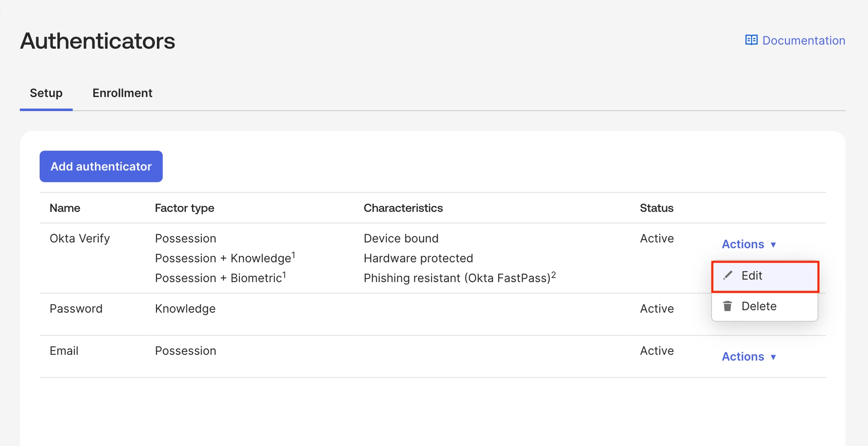The width and height of the screenshot is (868, 446).
Task: Click the Factor type column header
Action: [184, 208]
